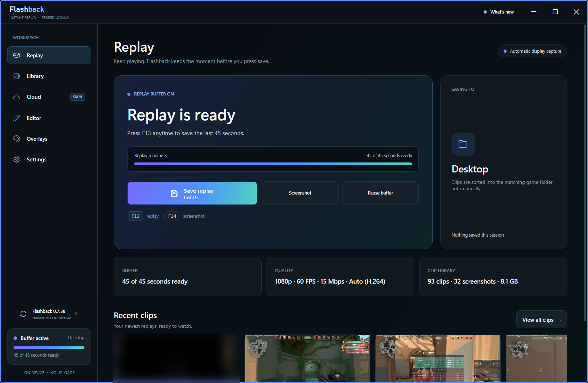Click the Editor pencil icon

(17, 118)
